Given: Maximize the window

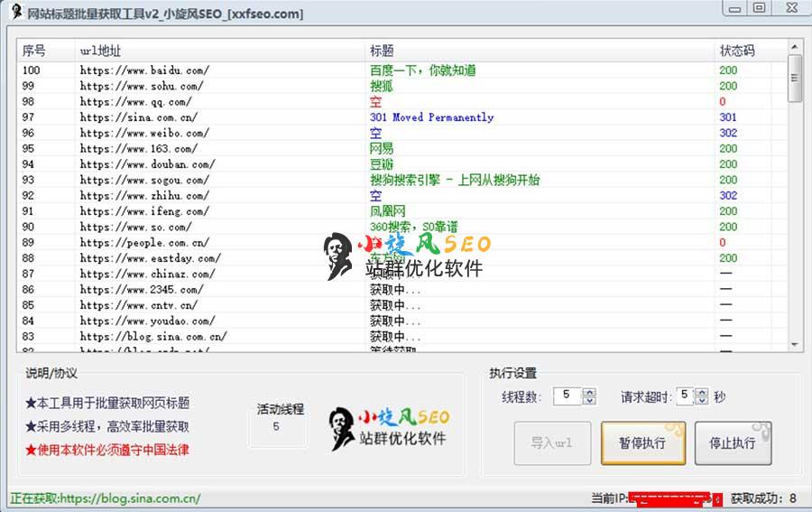Looking at the screenshot, I should (759, 8).
